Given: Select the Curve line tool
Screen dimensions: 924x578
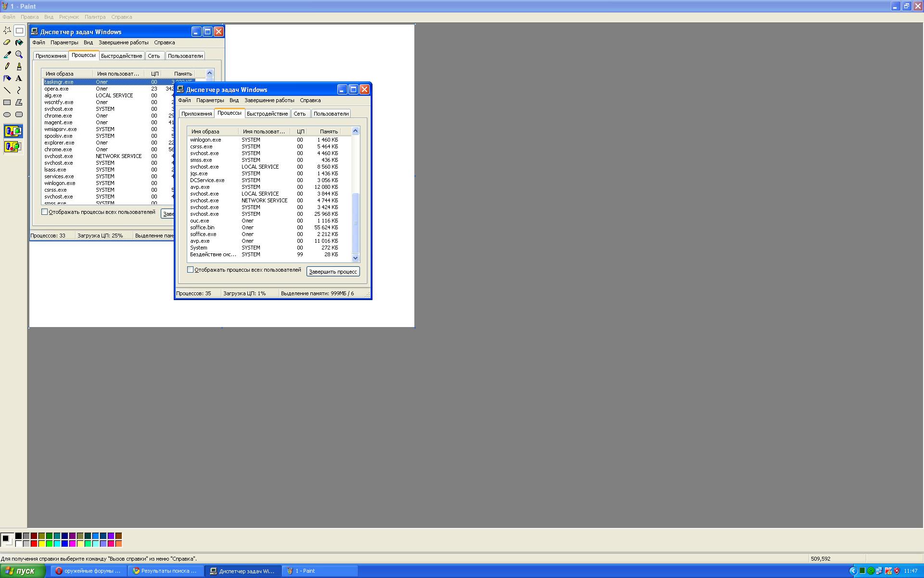Looking at the screenshot, I should point(19,90).
